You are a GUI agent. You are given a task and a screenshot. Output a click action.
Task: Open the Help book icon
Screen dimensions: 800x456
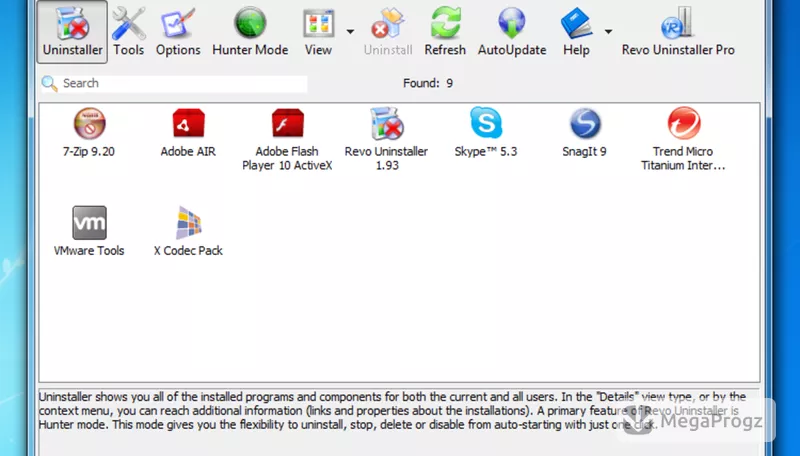(576, 23)
